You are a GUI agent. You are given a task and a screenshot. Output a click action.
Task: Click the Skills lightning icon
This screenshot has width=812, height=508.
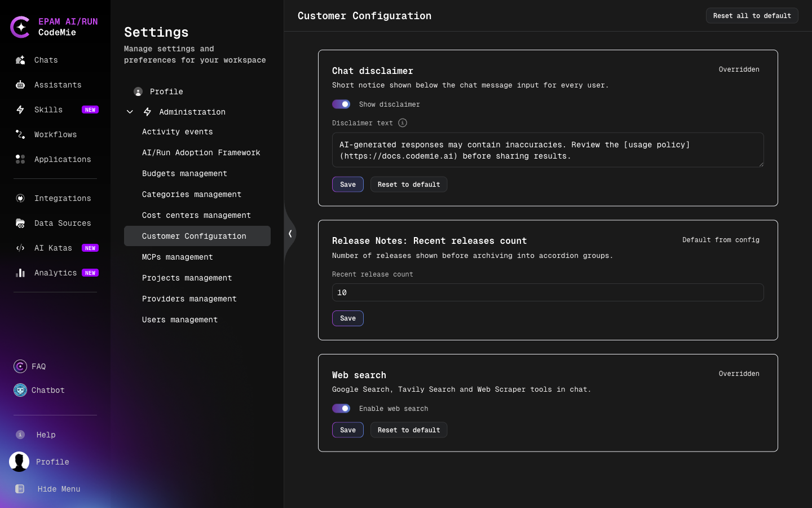(20, 110)
